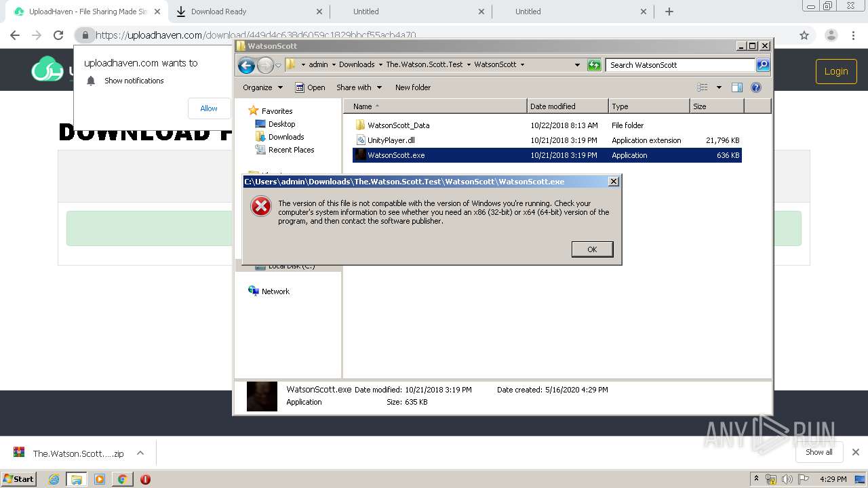Launch Internet Explorer from taskbar
This screenshot has height=488, width=868.
[x=54, y=479]
